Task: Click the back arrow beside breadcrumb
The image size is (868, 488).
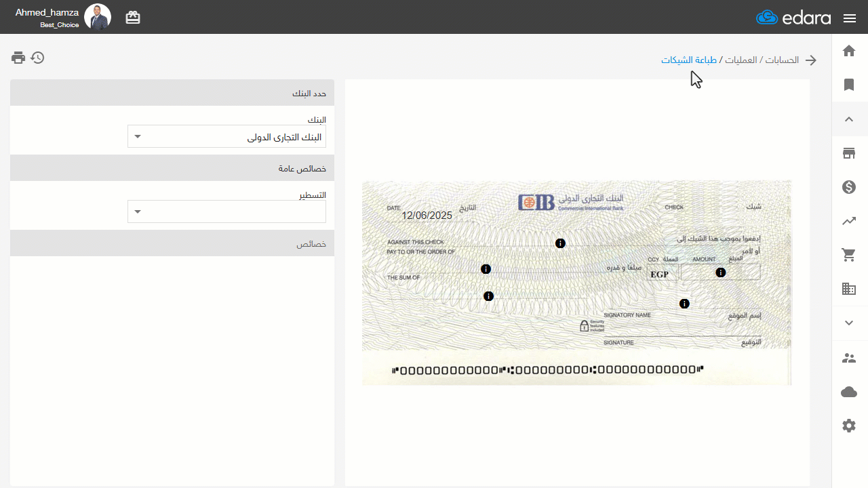Action: pos(811,60)
